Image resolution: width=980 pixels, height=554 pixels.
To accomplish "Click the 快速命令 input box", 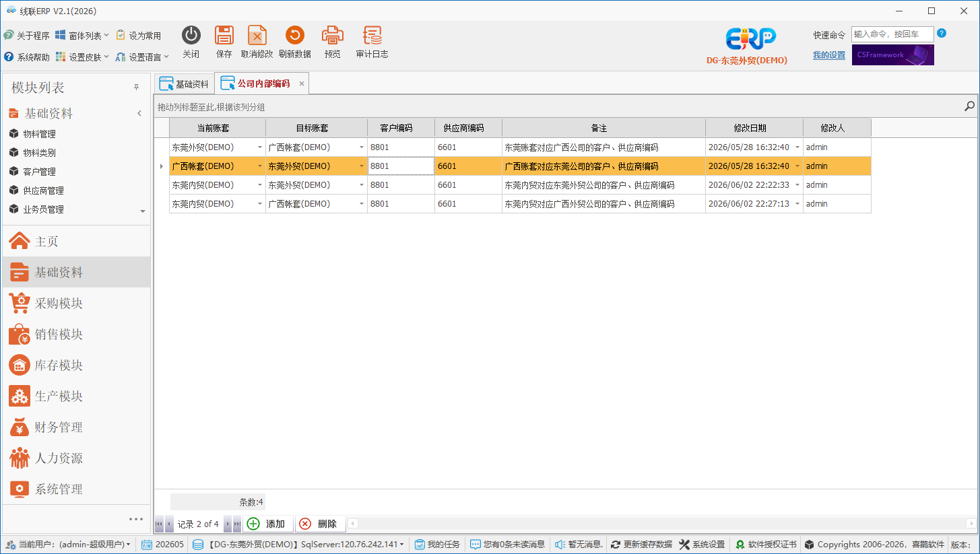I will 892,34.
